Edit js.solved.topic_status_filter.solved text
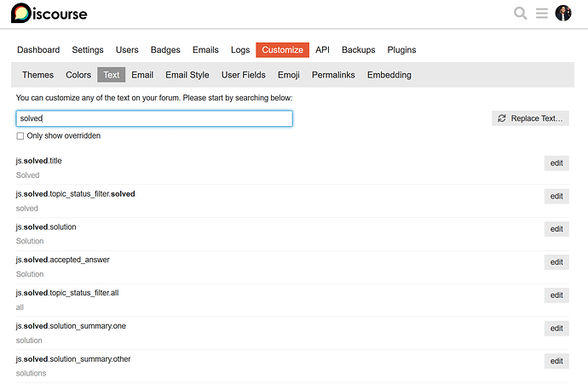This screenshot has width=588, height=384. (556, 197)
